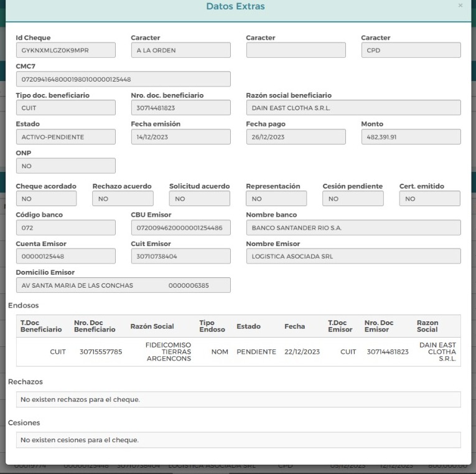Image resolution: width=476 pixels, height=474 pixels.
Task: Click the Domicilio Emisor field
Action: [123, 285]
